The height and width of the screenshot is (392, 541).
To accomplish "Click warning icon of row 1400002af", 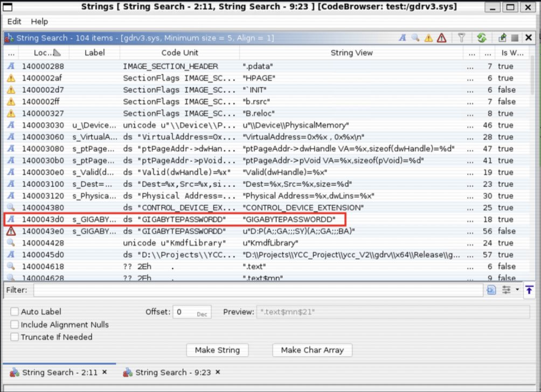I will [x=11, y=78].
